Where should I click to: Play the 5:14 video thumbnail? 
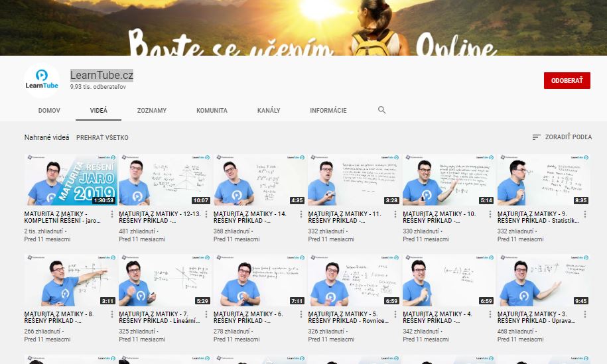448,180
